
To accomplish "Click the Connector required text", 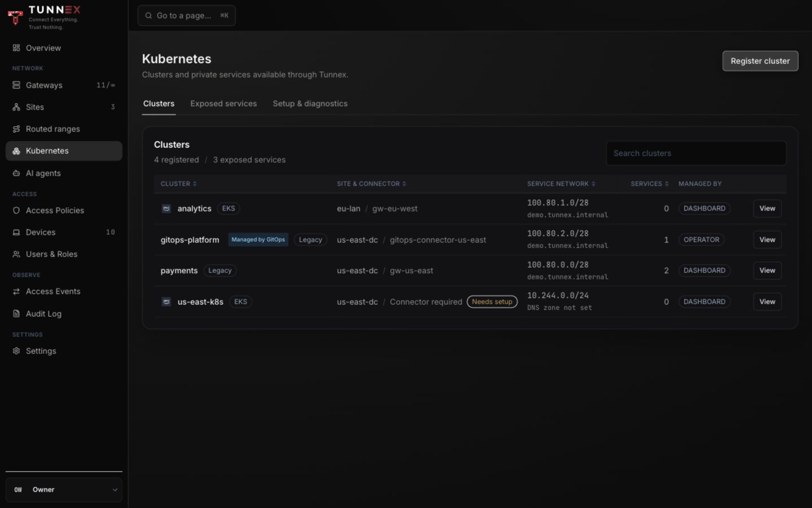I will (x=426, y=302).
